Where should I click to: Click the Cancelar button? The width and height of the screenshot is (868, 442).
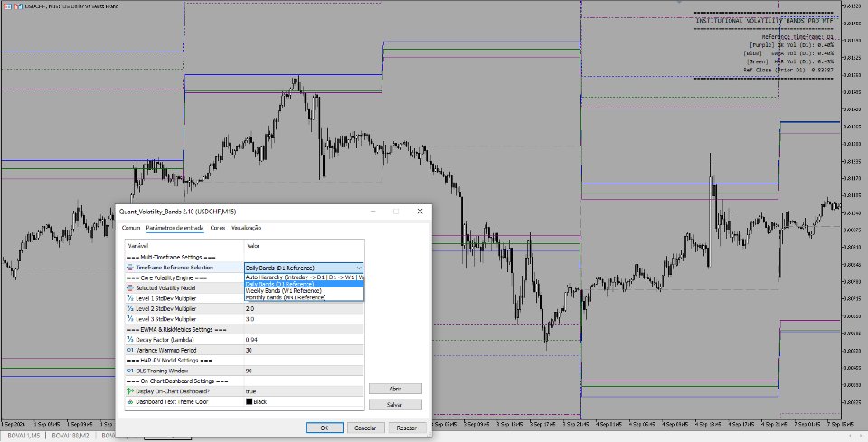click(x=365, y=428)
